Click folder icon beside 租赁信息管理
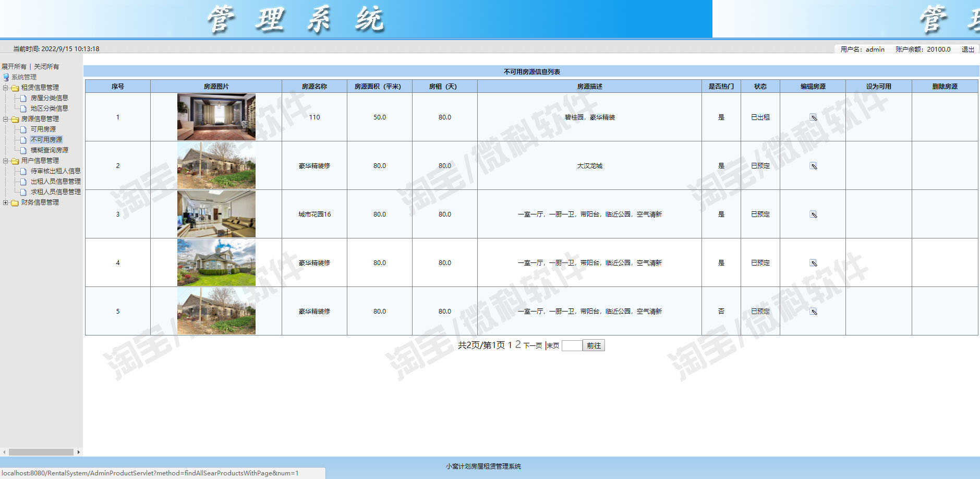Image resolution: width=980 pixels, height=479 pixels. (15, 88)
